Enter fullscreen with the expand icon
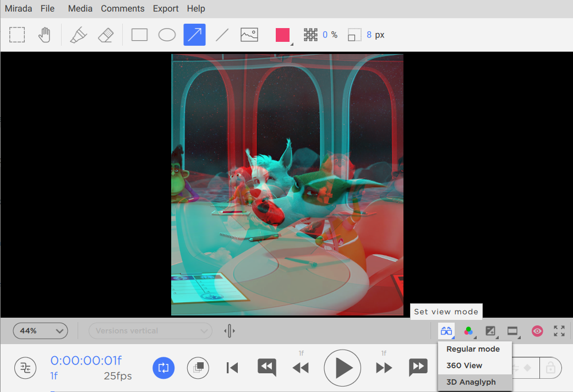 (559, 331)
